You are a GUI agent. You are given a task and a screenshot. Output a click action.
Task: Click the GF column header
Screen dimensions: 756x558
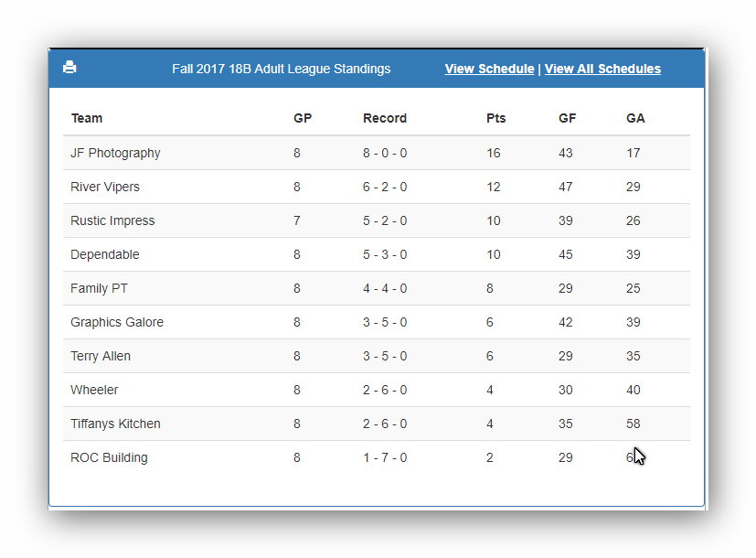pyautogui.click(x=568, y=118)
